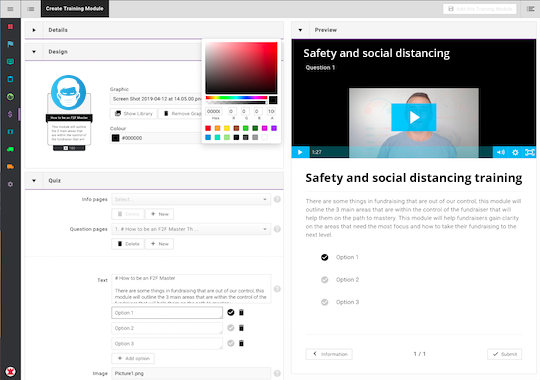Mark Option 1 as correct answer
The image size is (540, 380).
click(x=231, y=312)
